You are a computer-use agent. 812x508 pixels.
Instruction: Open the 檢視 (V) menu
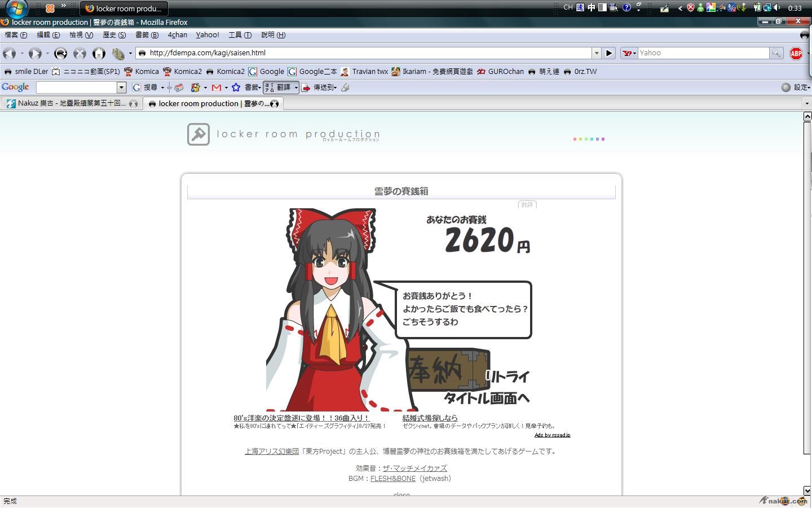tap(81, 35)
